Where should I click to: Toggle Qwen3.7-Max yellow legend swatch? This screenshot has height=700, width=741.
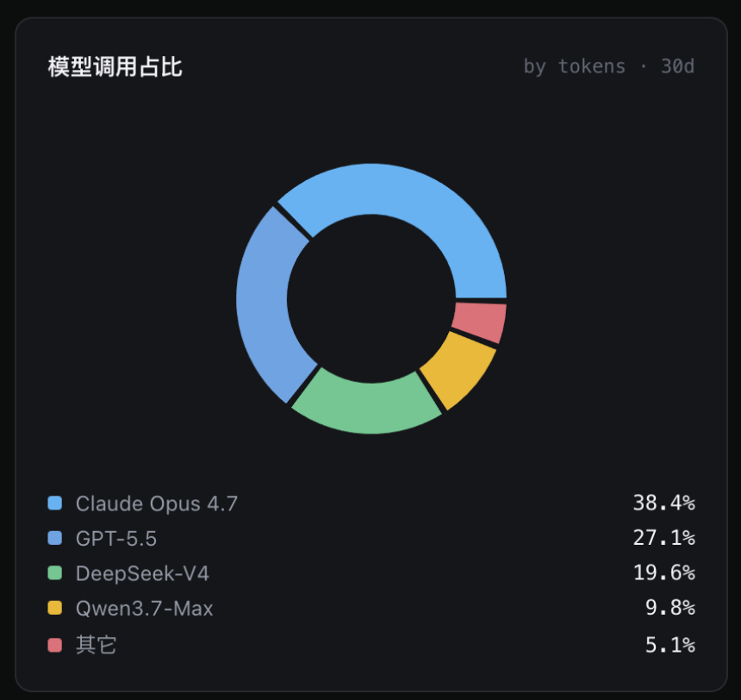55,608
